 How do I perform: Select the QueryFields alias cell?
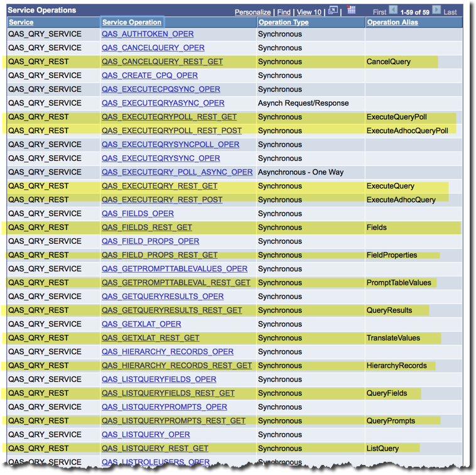(x=413, y=393)
